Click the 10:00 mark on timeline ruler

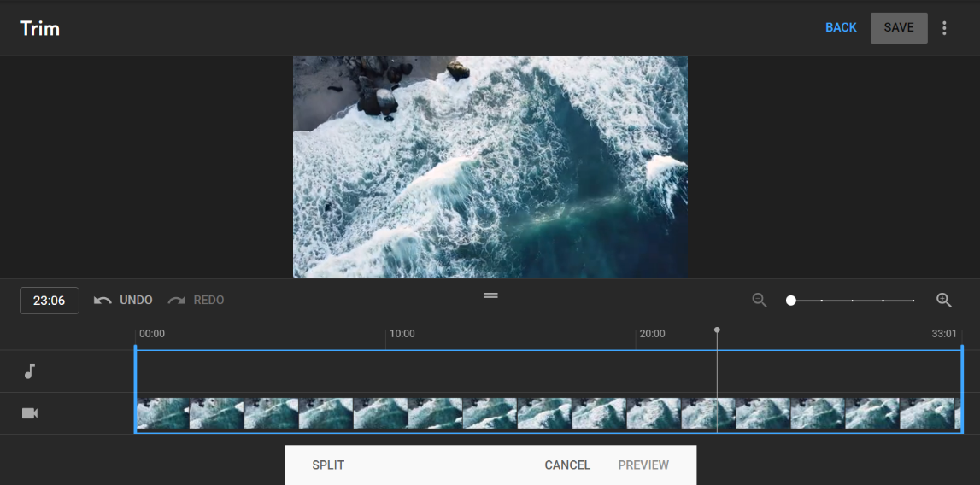pos(402,334)
